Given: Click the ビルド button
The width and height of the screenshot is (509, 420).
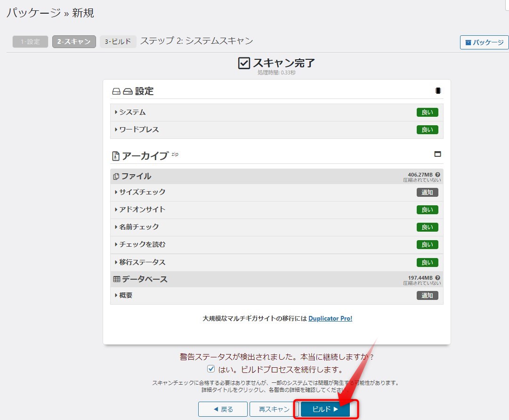Looking at the screenshot, I should click(325, 409).
